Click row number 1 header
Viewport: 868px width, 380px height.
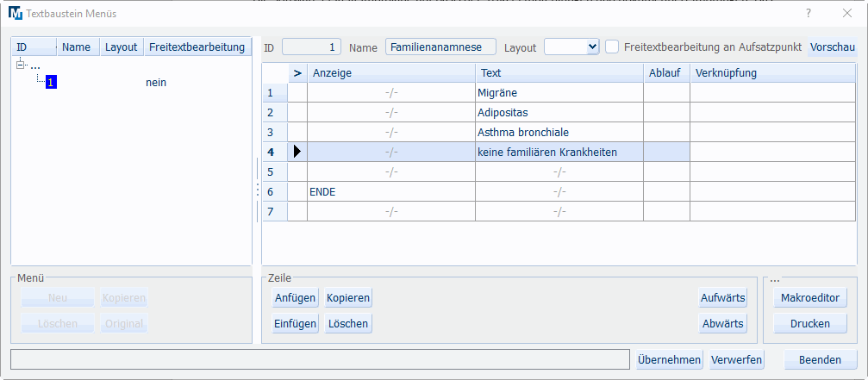(275, 92)
